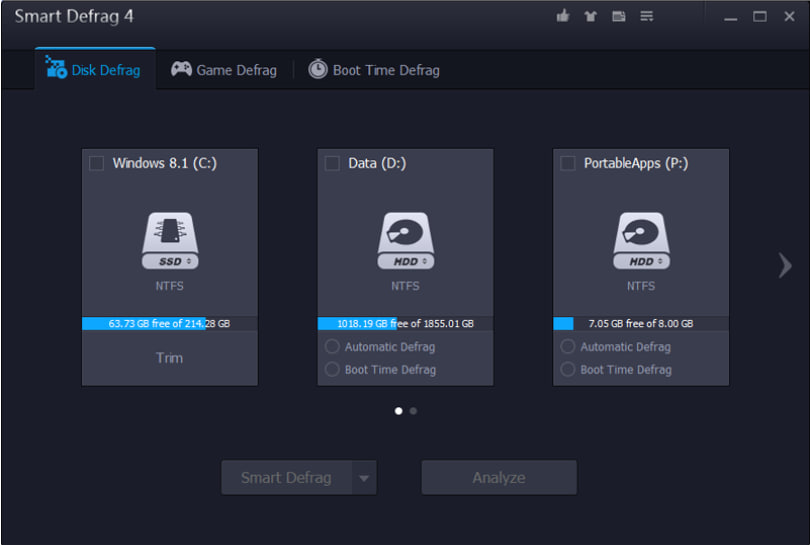Click the Game Defrag gamepad icon

[181, 69]
